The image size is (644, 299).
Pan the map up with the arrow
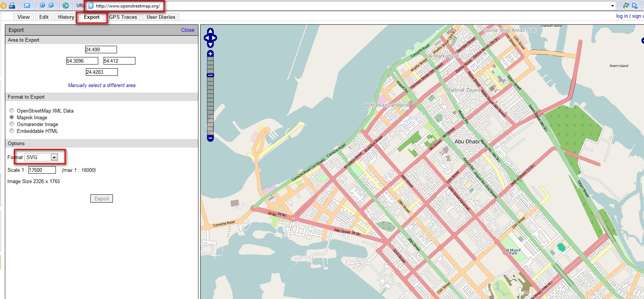click(210, 31)
